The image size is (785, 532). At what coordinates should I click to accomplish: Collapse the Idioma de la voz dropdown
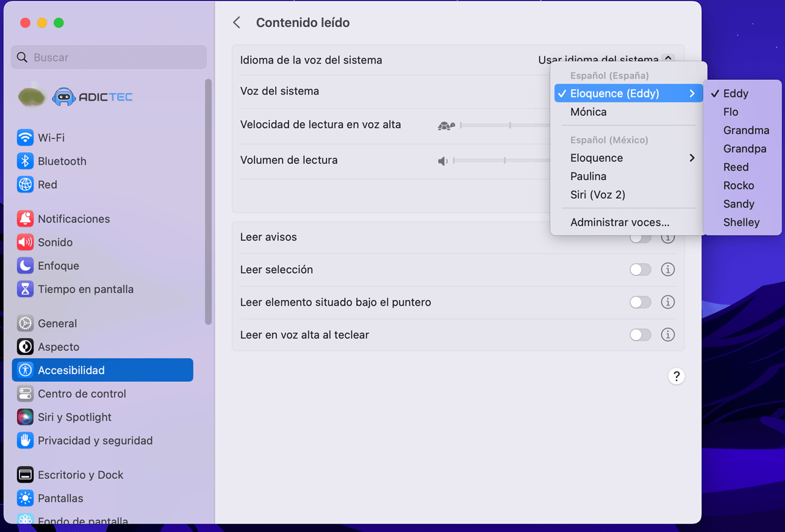pos(668,58)
